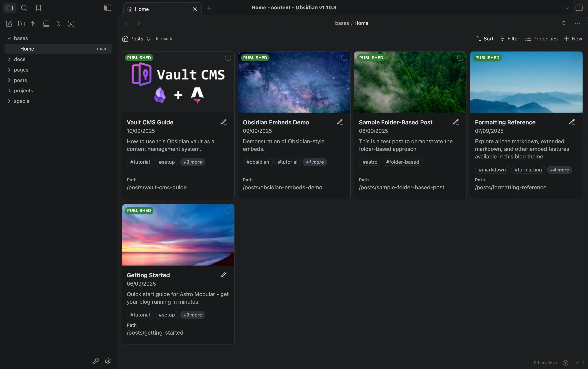Expand the pages folder
This screenshot has width=588, height=369.
click(9, 70)
